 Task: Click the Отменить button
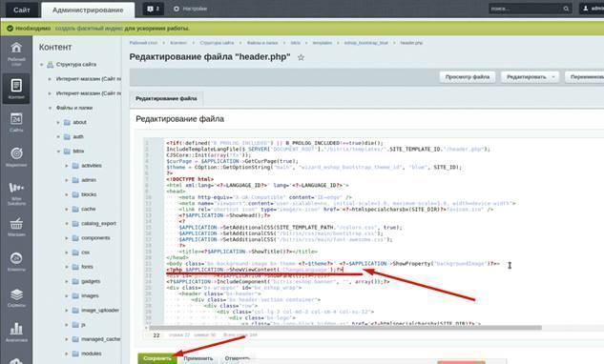(238, 358)
